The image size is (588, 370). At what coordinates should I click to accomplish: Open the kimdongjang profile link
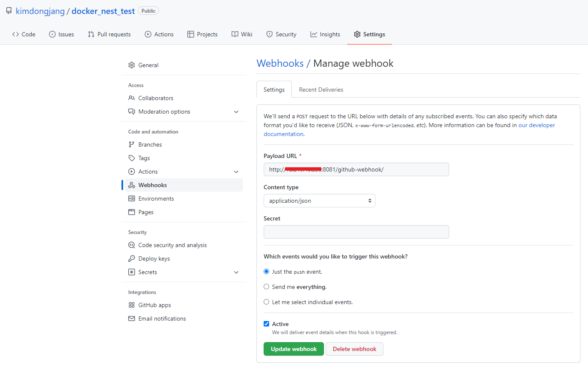click(40, 11)
